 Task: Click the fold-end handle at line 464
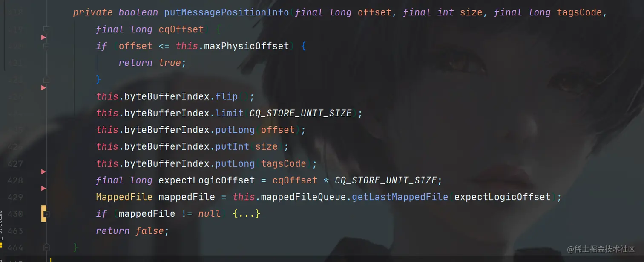[47, 247]
